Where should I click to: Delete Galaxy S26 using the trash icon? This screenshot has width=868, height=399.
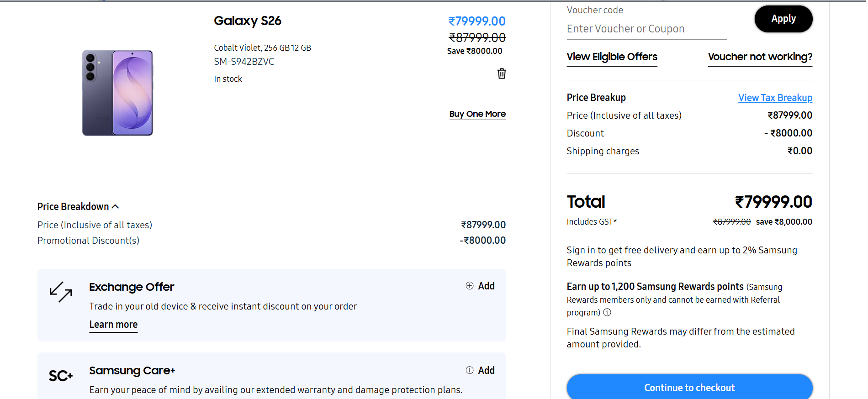point(502,73)
